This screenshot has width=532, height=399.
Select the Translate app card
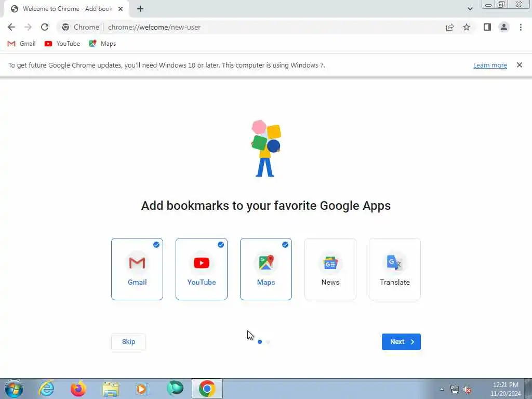point(395,269)
